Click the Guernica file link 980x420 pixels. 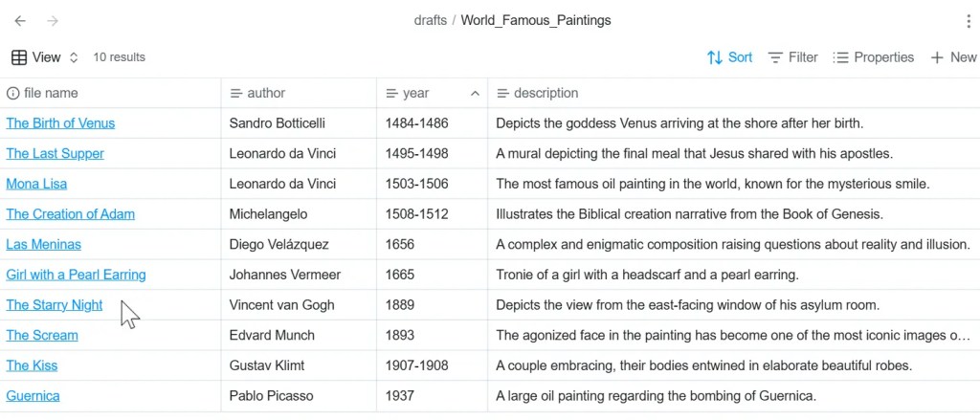tap(33, 396)
